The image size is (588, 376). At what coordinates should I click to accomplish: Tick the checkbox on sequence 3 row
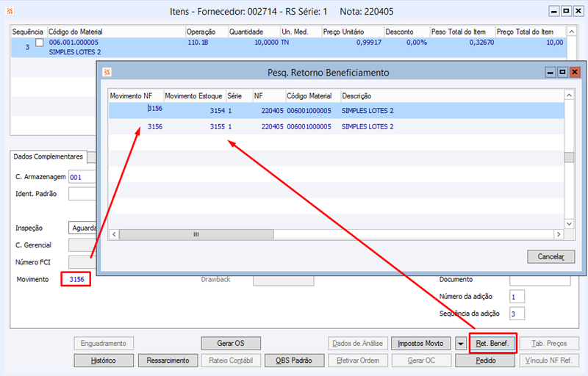(40, 43)
